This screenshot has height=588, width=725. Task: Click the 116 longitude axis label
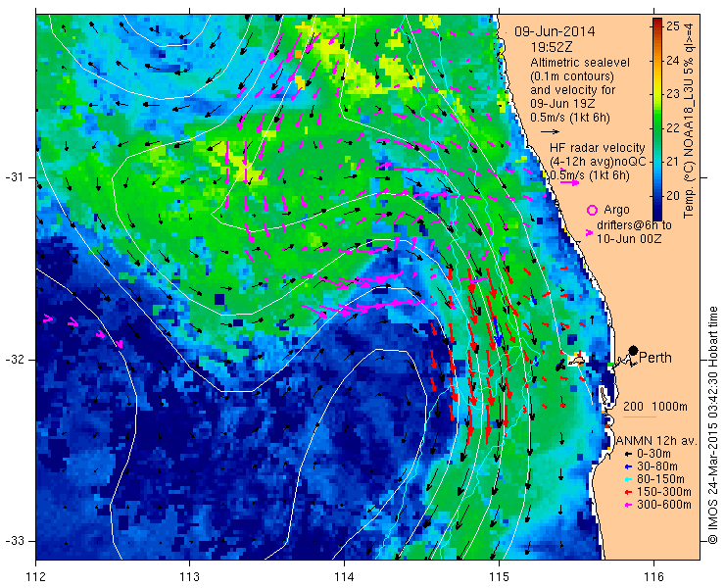[x=653, y=577]
